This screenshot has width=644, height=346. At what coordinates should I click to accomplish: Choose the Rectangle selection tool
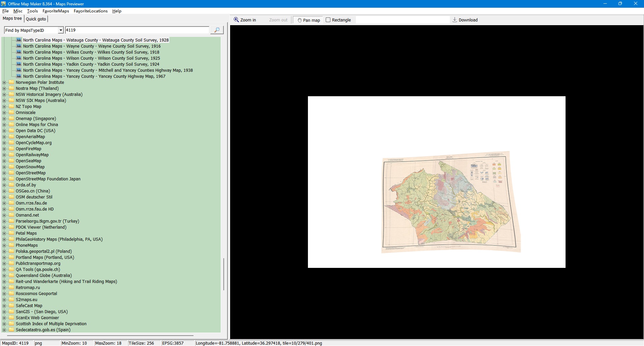coord(338,20)
